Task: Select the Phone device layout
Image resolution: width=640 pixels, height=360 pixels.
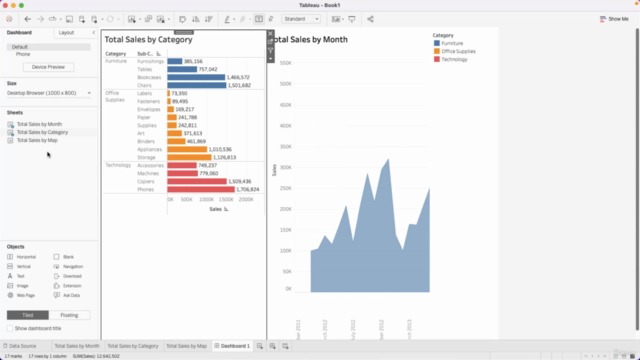Action: click(x=23, y=54)
